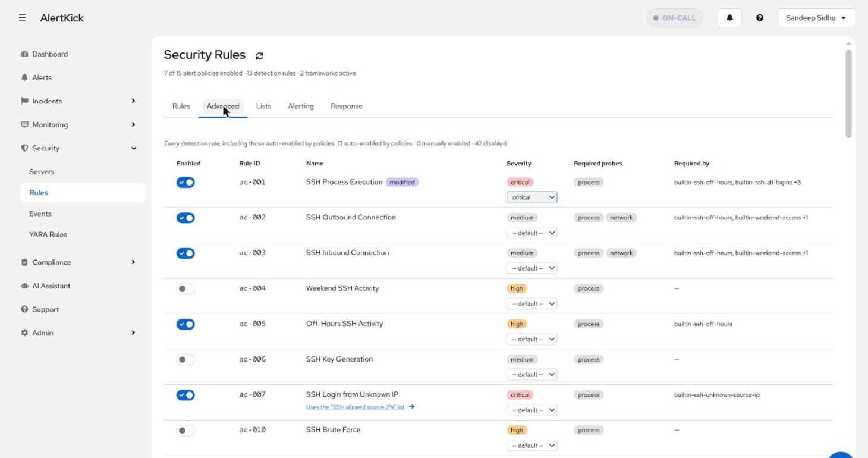The width and height of the screenshot is (868, 458).
Task: Click the Required probes column header
Action: (x=598, y=164)
